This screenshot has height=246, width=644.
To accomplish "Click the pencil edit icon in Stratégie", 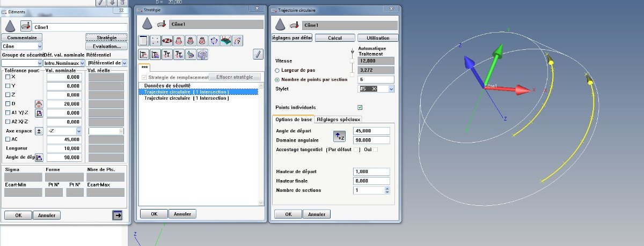I will click(x=258, y=54).
